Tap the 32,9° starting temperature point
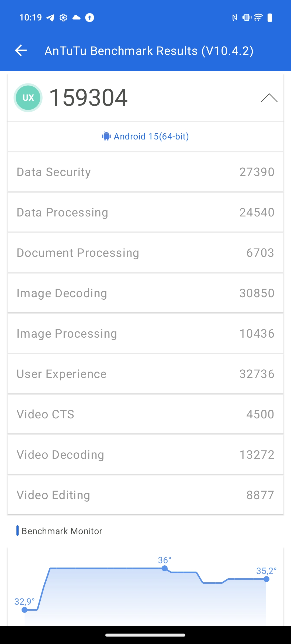Screen dimensions: 291x644 point(25,610)
